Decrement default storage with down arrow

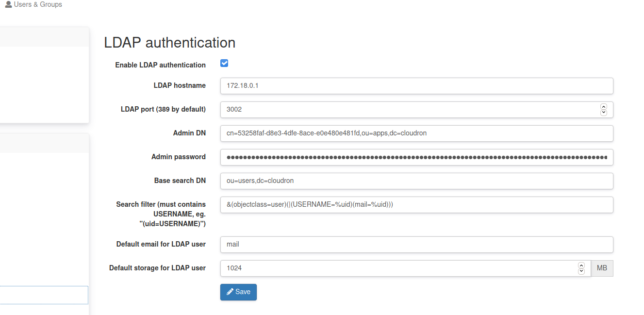pyautogui.click(x=581, y=271)
